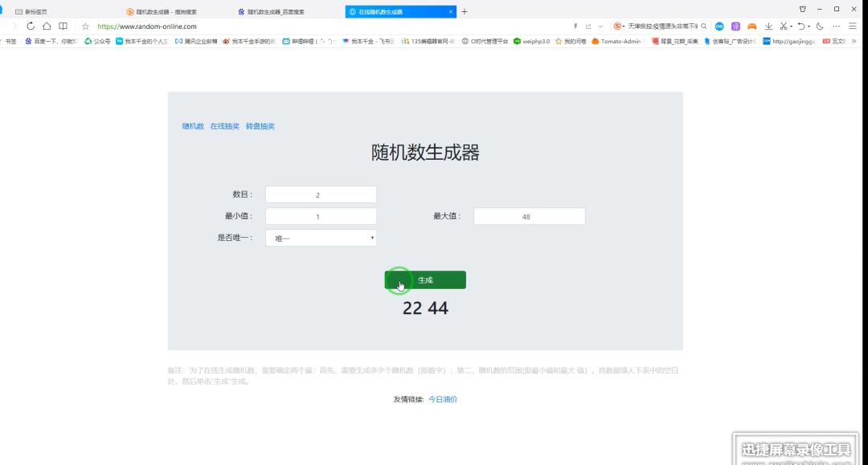868x465 pixels.
Task: Click the generated result 22 44
Action: pyautogui.click(x=425, y=308)
